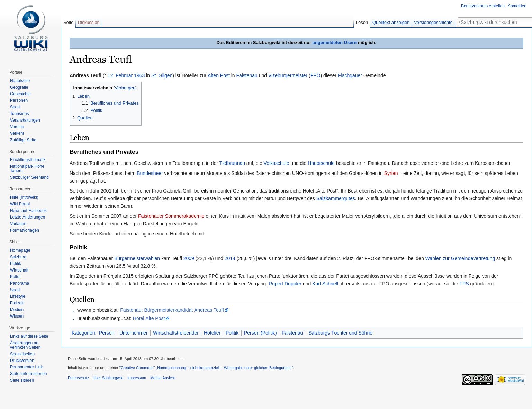
Task: Open Tourismus portal in sidebar
Action: point(19,114)
